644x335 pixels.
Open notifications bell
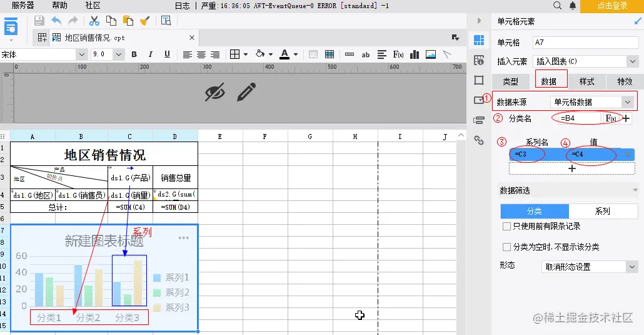pos(573,6)
